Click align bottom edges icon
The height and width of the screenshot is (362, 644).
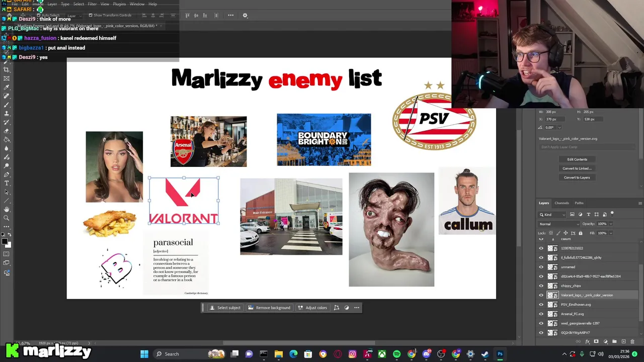tap(205, 15)
